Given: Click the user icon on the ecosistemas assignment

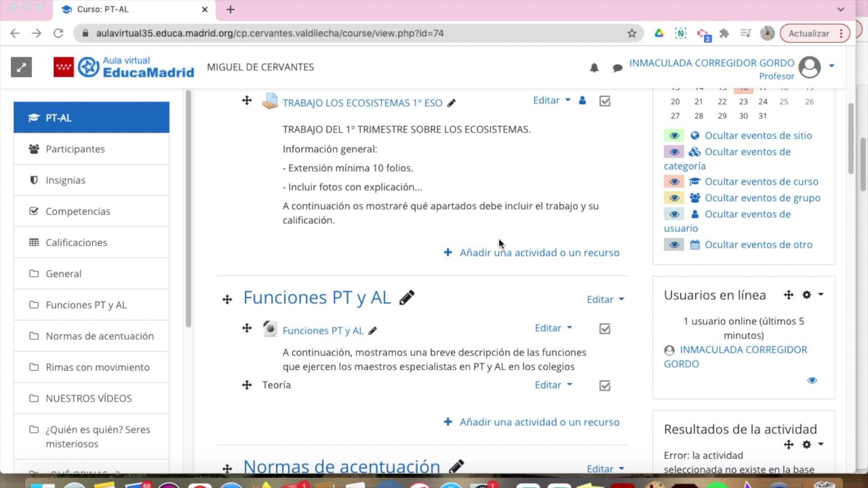Looking at the screenshot, I should tap(582, 100).
